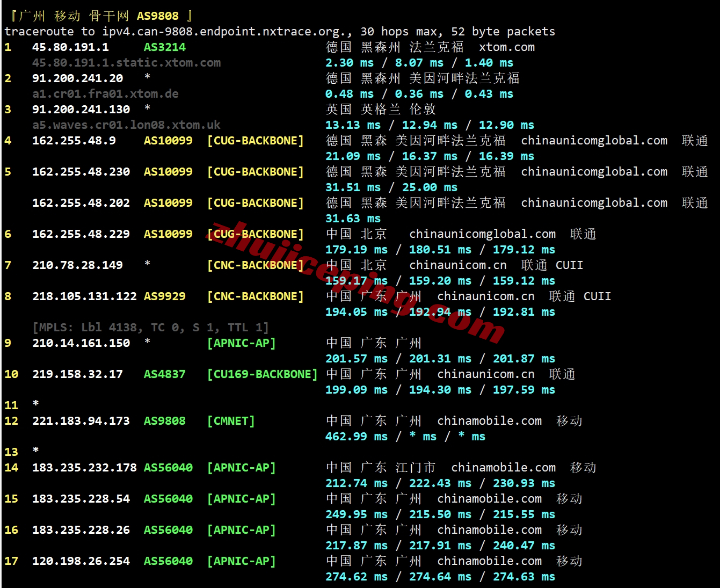Click the xtom.com domain in hop 1
This screenshot has height=588, width=720.
[x=507, y=47]
